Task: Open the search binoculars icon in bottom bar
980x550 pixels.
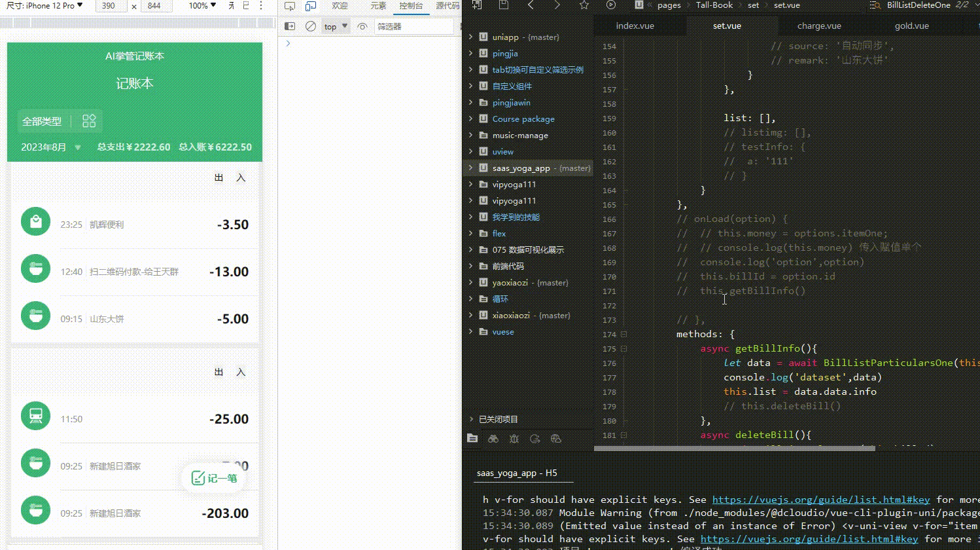Action: pos(493,439)
